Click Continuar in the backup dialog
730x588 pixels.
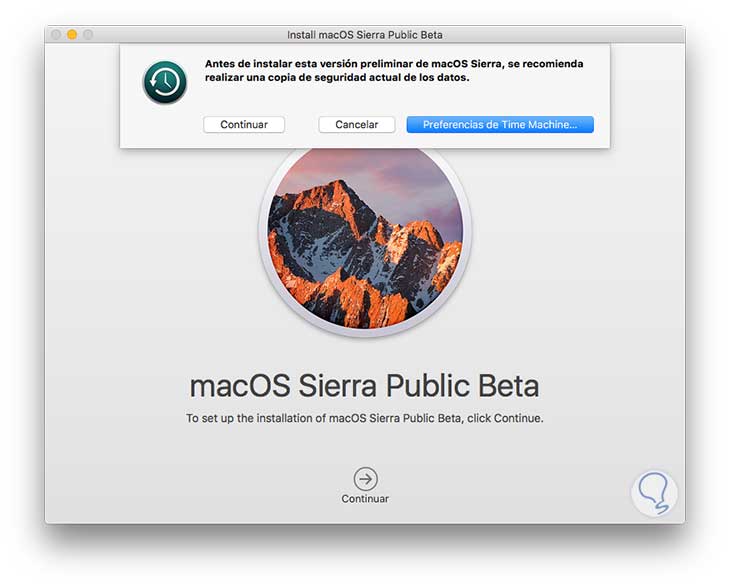tap(243, 124)
